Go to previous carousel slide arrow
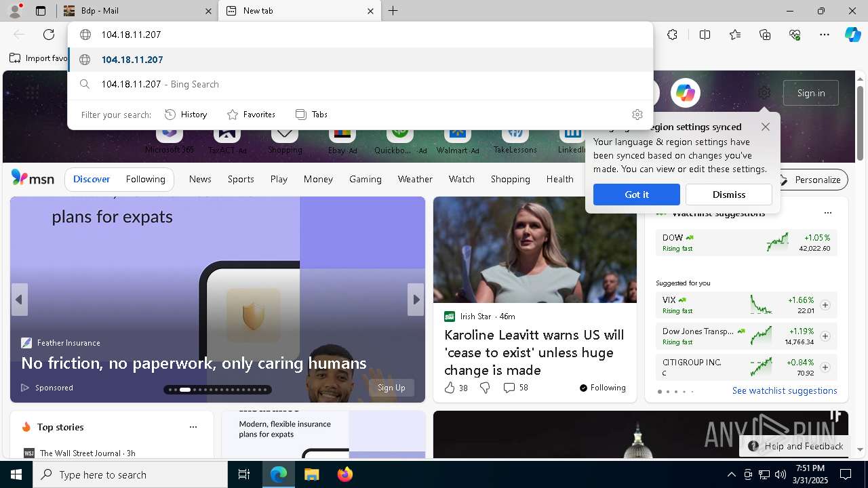Screen dimensions: 868x488 19,300
